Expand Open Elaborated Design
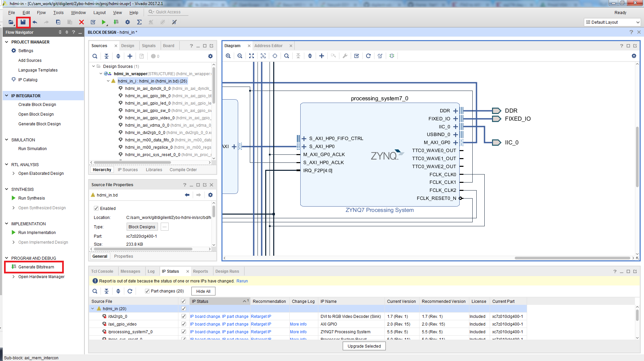This screenshot has height=361, width=644. tap(13, 173)
